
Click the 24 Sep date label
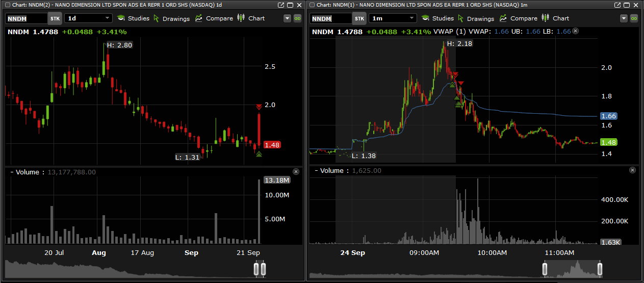point(352,253)
